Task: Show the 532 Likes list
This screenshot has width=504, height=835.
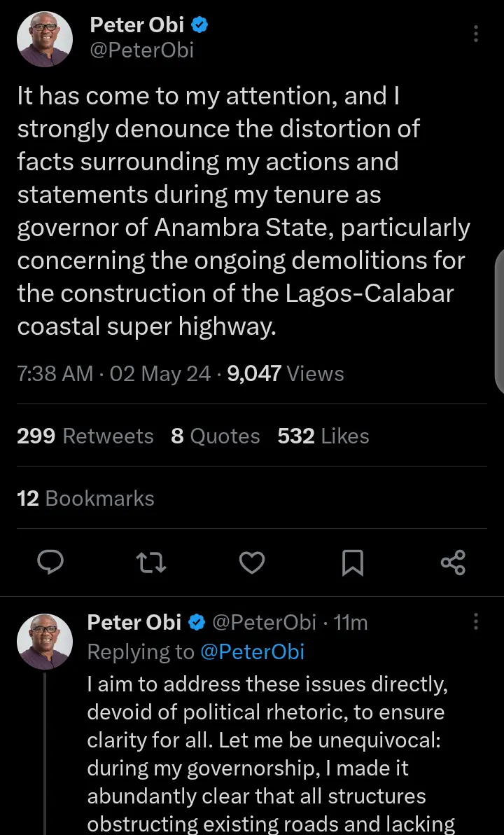Action: [323, 436]
